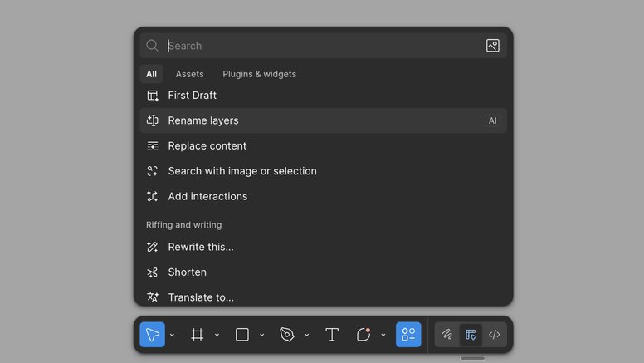Screen dimensions: 644x363
Task: Click the Replace content icon
Action: tap(153, 146)
